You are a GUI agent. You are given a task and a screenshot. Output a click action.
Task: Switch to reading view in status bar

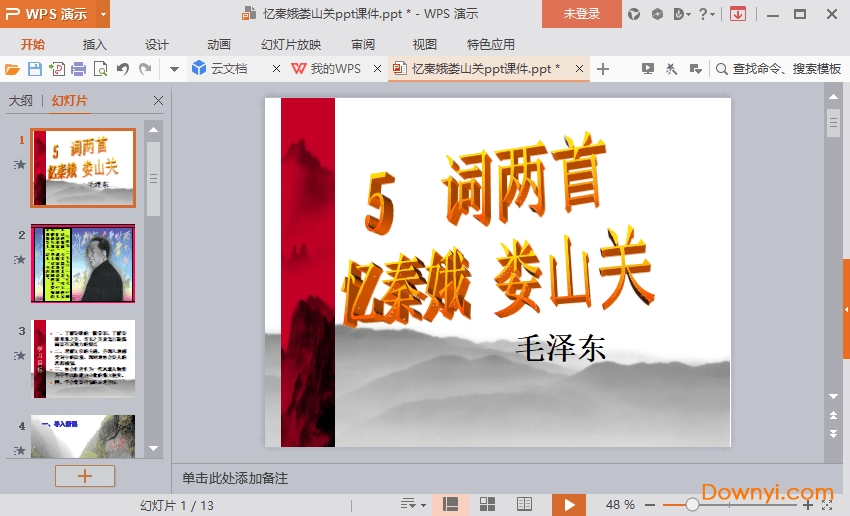tap(524, 505)
